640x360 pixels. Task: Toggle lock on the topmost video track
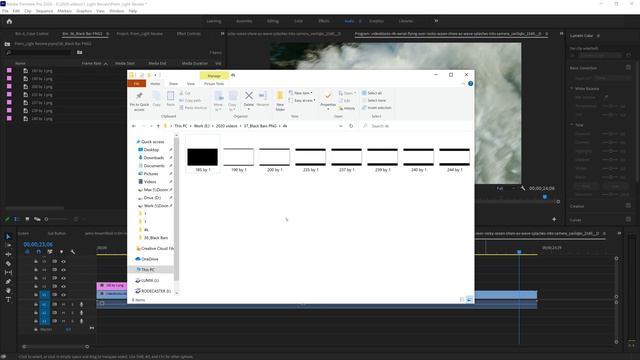point(36,262)
